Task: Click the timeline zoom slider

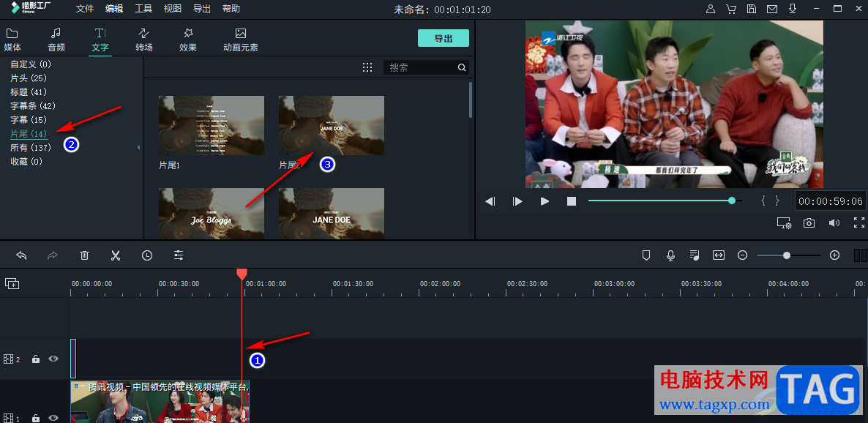Action: [x=789, y=255]
